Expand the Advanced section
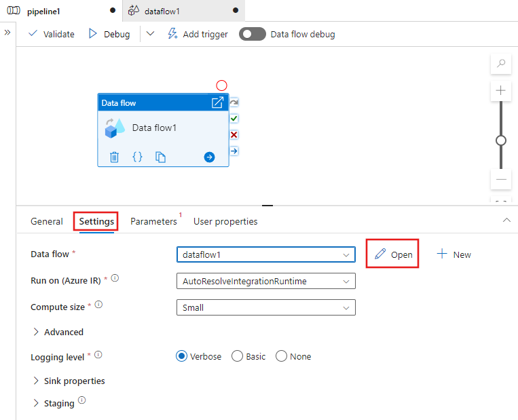Viewport: 518px width, 420px height. [x=58, y=332]
